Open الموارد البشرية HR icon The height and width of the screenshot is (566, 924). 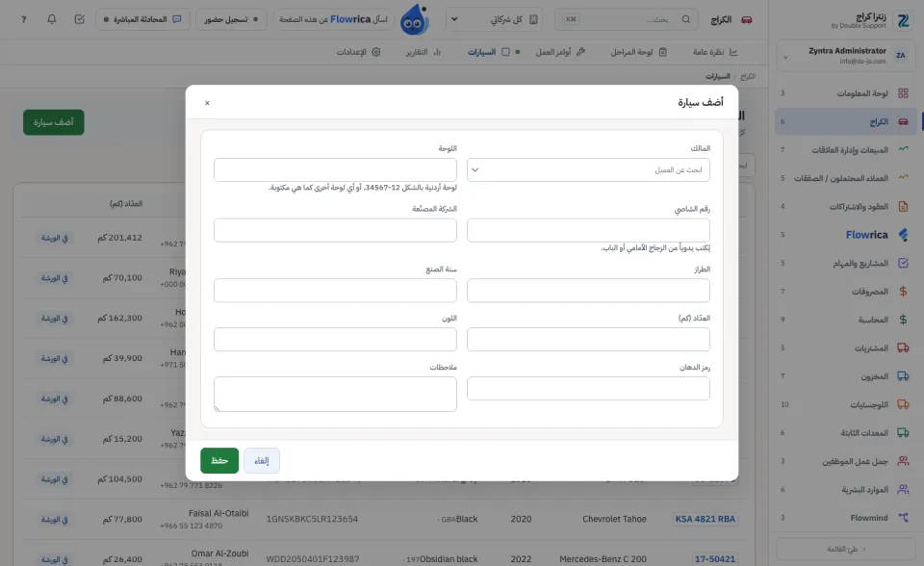(903, 489)
